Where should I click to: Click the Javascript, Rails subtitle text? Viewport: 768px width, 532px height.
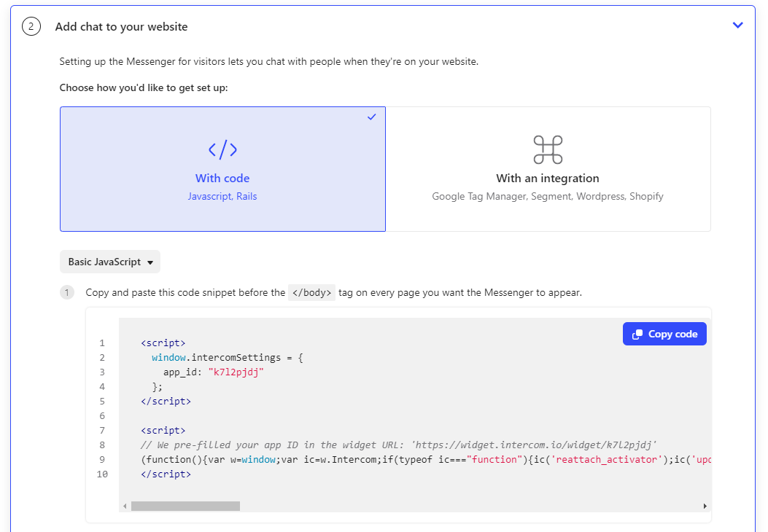[222, 197]
